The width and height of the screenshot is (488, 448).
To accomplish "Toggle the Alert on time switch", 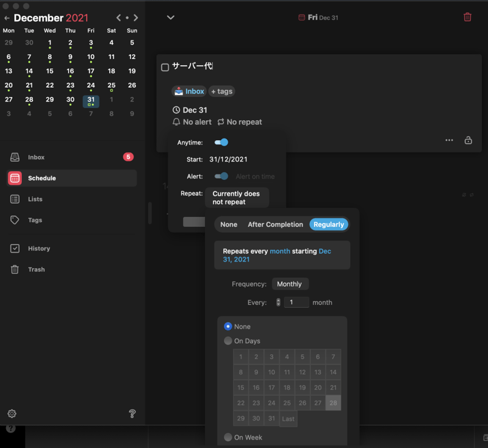I will pyautogui.click(x=221, y=177).
